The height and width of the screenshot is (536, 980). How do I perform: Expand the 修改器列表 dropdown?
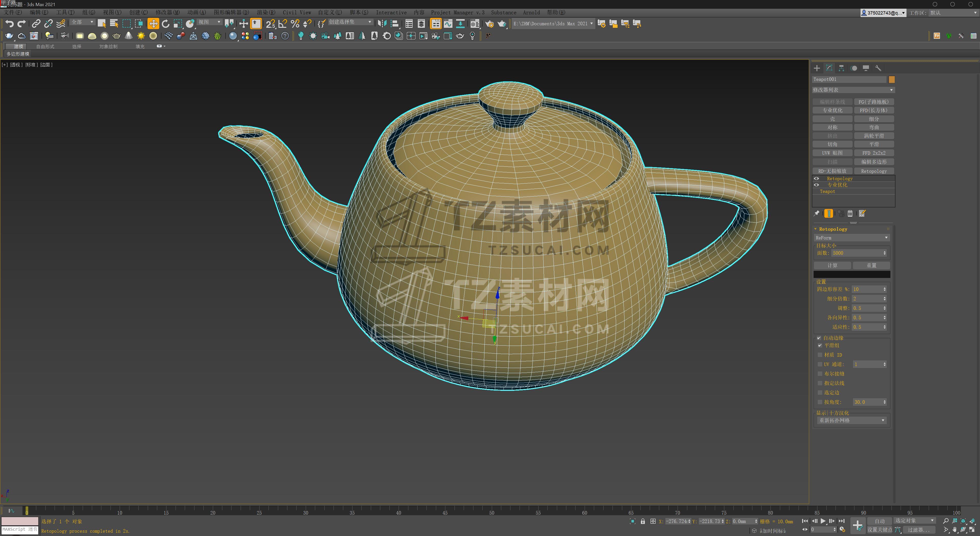pyautogui.click(x=853, y=90)
